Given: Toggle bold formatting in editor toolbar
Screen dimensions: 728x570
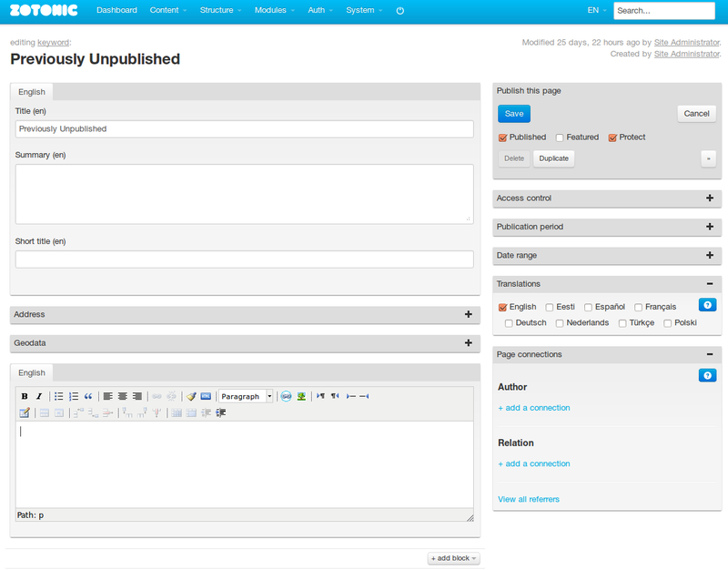Looking at the screenshot, I should [25, 396].
